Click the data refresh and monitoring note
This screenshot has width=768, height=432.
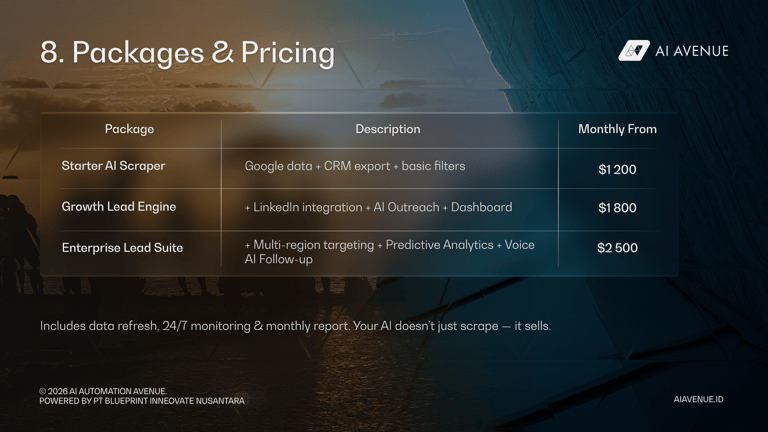point(295,326)
